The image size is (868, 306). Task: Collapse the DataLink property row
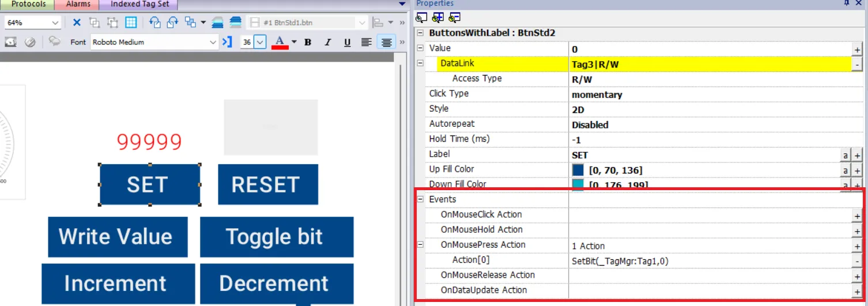click(x=420, y=64)
